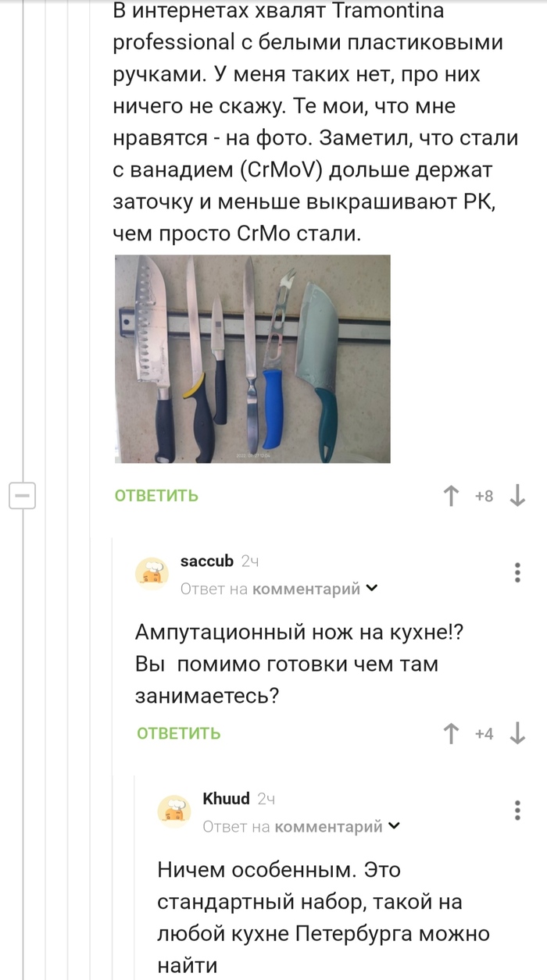Open three-dot menu on Khuud's comment

517,810
